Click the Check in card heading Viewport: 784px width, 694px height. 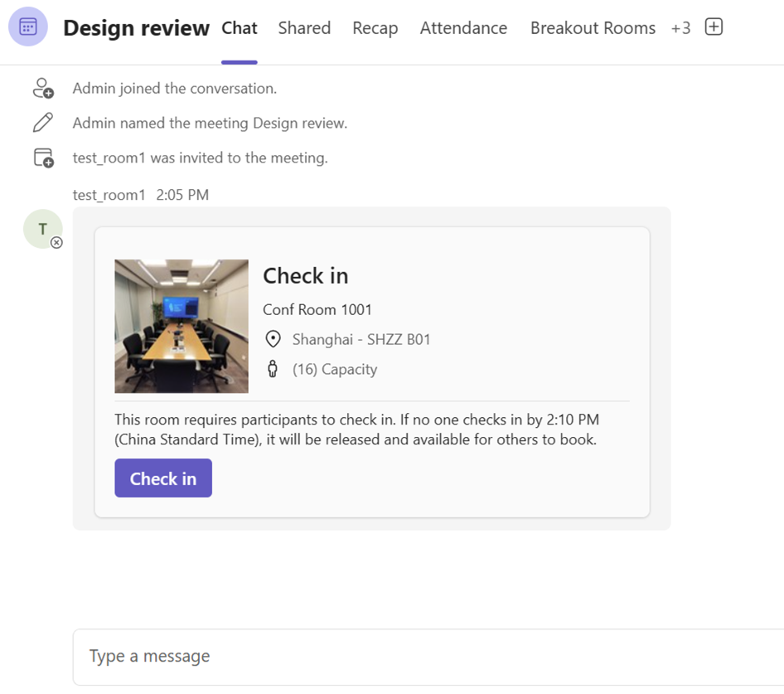coord(306,276)
